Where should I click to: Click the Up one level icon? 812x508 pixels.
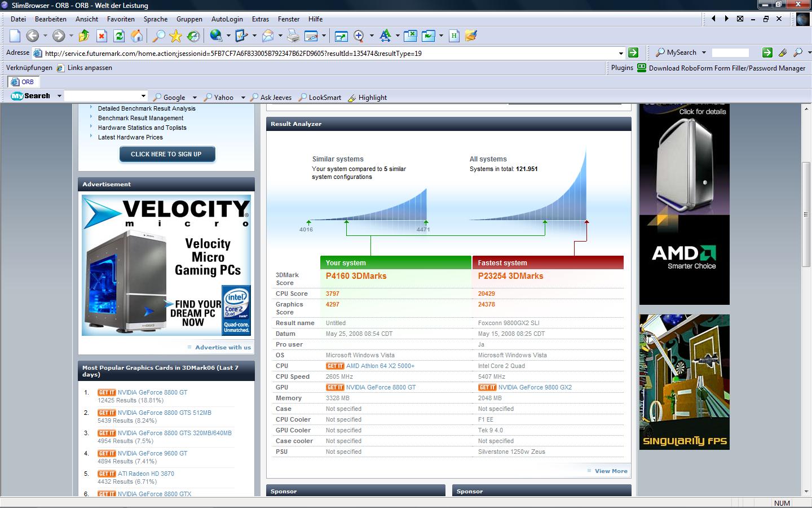(x=84, y=36)
